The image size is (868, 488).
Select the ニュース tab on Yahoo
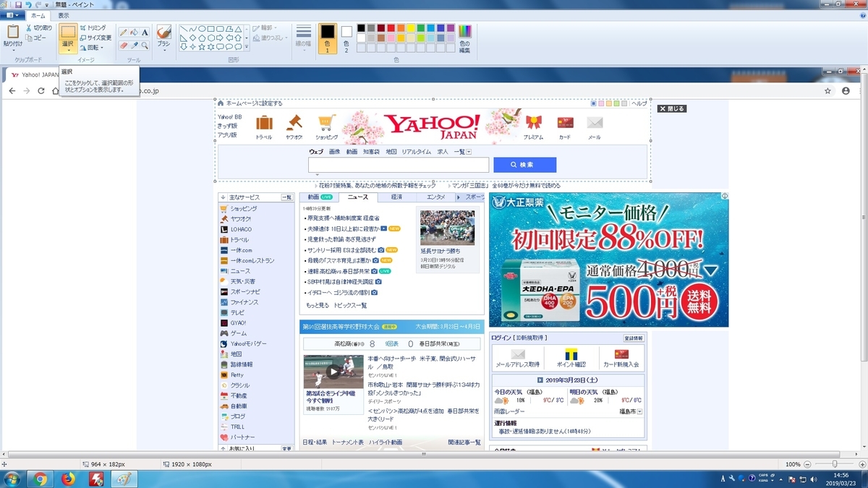click(357, 197)
